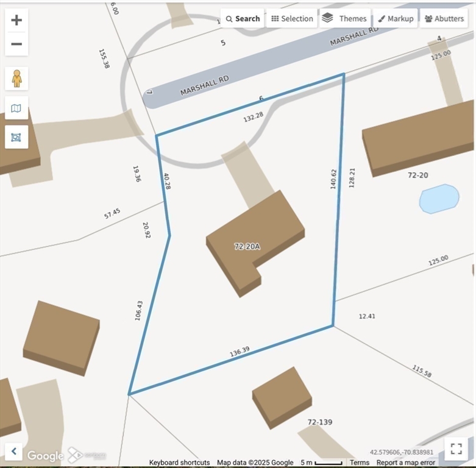Show the Abutters tool
This screenshot has height=468, width=476.
(x=444, y=18)
